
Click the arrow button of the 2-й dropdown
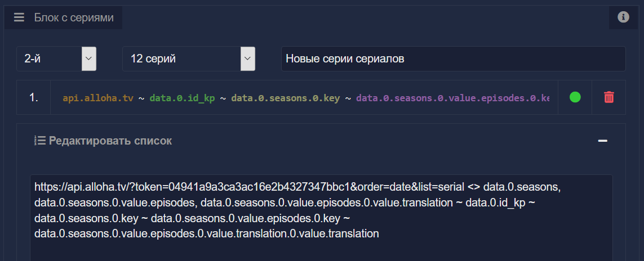coord(89,58)
